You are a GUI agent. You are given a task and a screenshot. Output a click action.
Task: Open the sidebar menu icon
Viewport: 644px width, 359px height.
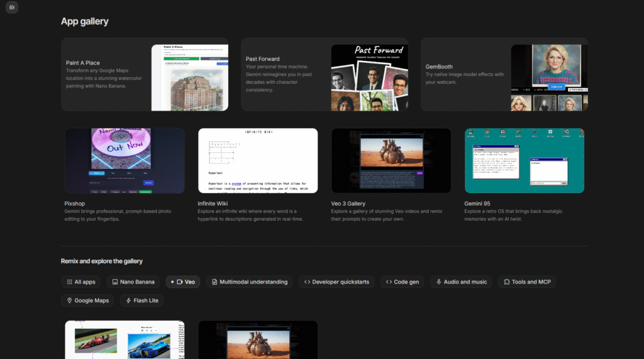[x=12, y=7]
